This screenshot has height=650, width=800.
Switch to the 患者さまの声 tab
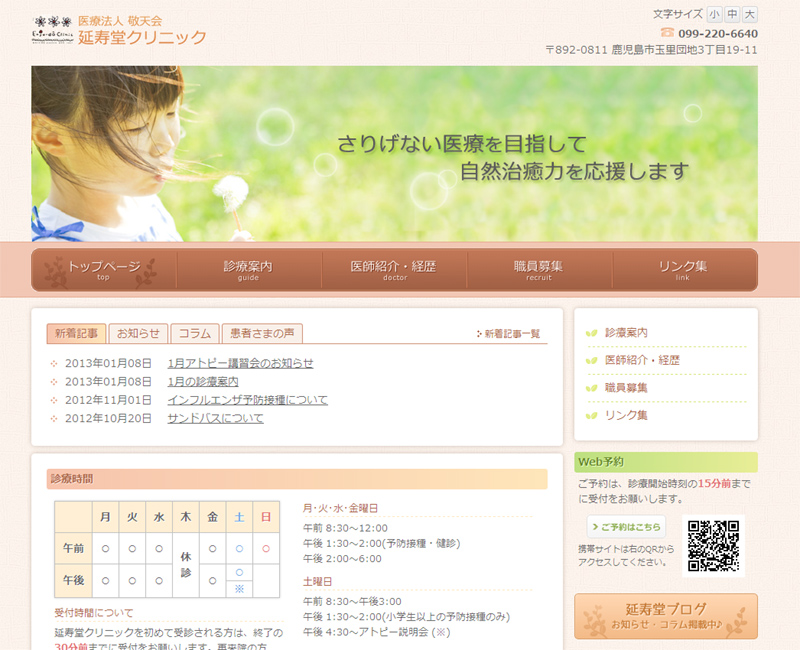click(262, 334)
